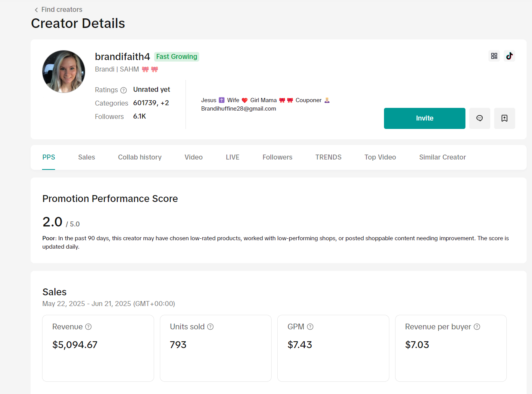This screenshot has width=532, height=394.
Task: Bookmark creator with save icon
Action: coord(504,118)
